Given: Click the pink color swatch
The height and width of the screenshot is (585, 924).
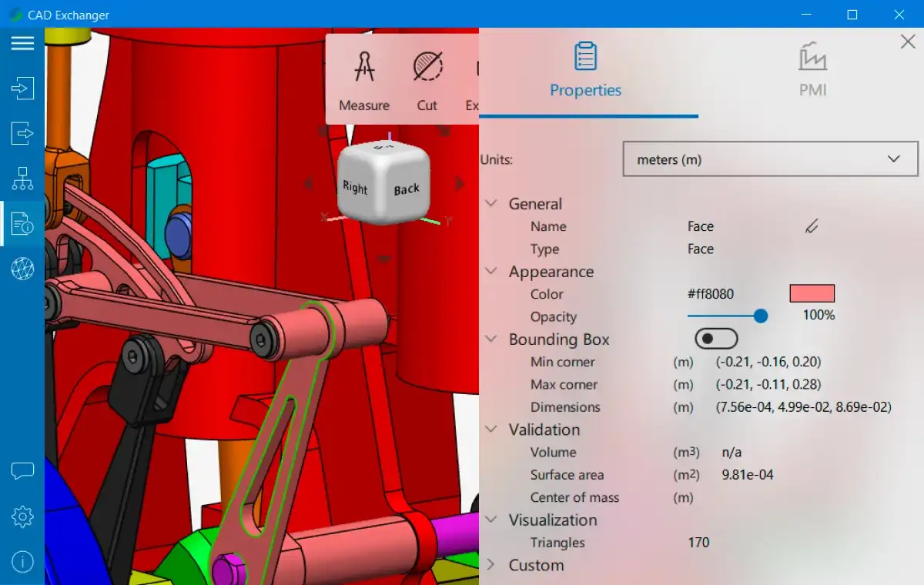Looking at the screenshot, I should (812, 293).
